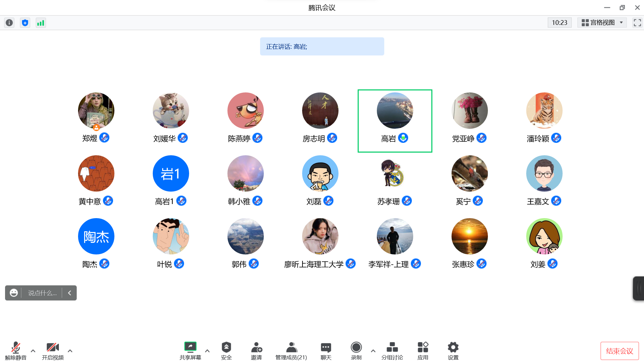Expand audio options arrow beside 解除静音

pyautogui.click(x=33, y=351)
